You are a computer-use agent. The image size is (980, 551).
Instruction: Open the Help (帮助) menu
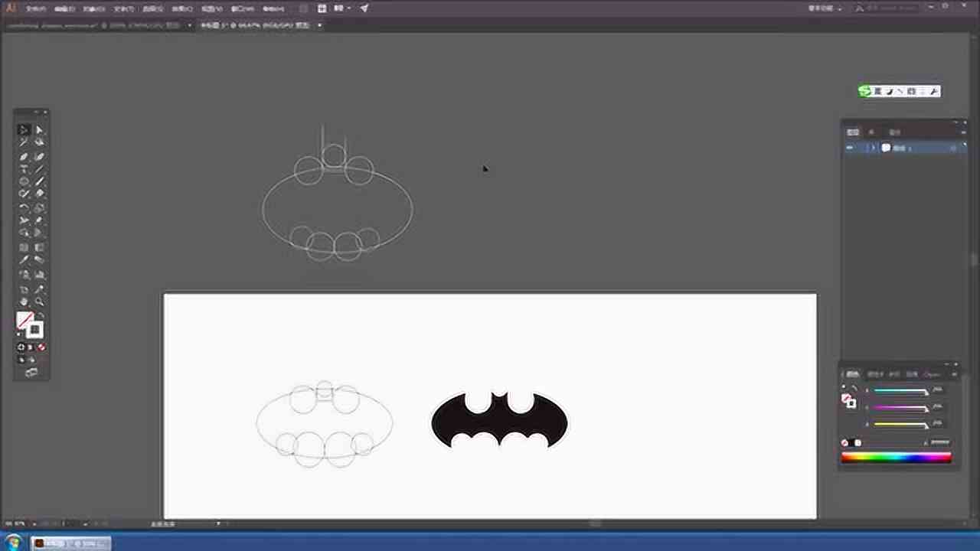(x=273, y=8)
